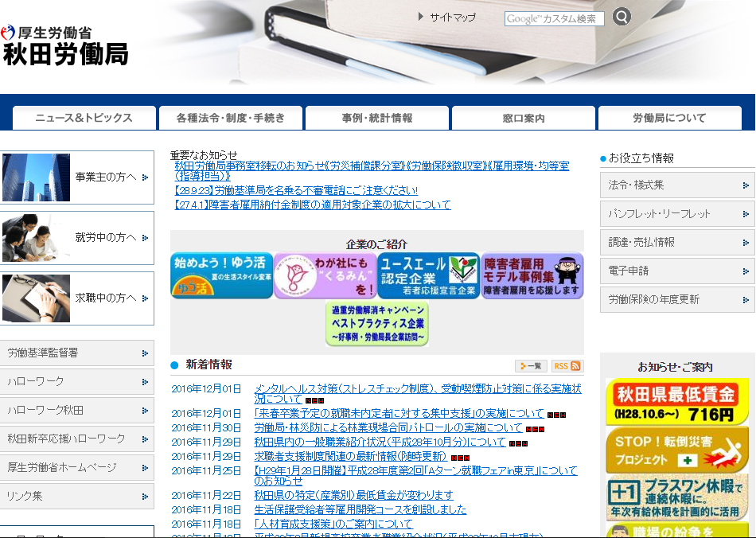This screenshot has height=538, width=756.
Task: Expand the 法令・様式集 sidebar item
Action: (x=676, y=185)
